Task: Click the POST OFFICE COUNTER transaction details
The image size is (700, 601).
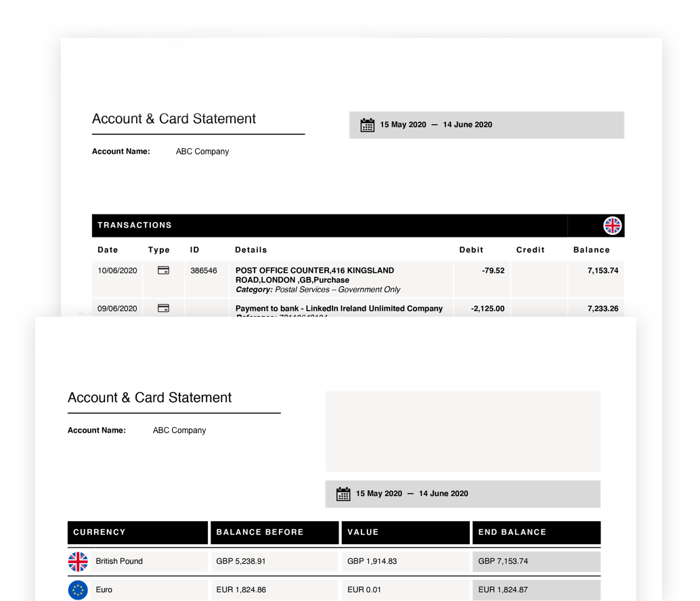Action: (x=315, y=275)
